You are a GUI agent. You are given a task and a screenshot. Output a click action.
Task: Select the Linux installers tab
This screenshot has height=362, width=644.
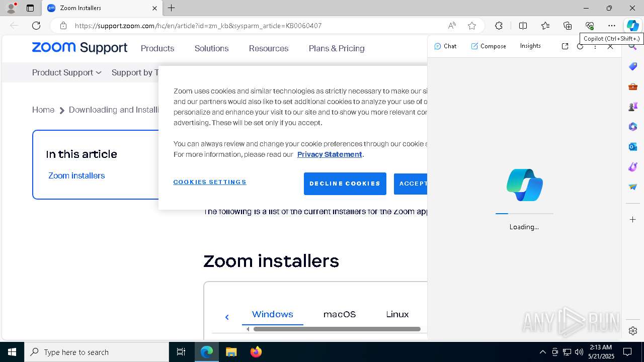pos(397,314)
